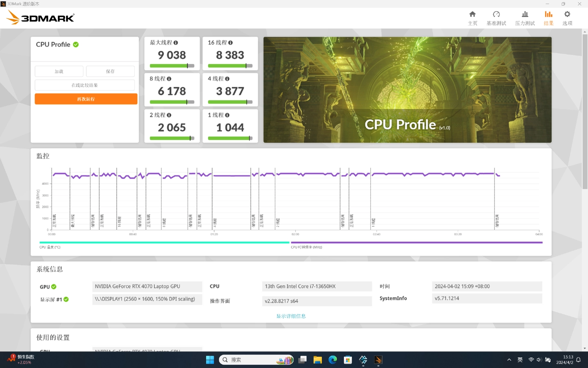Click info icon beside 16 线程 score
This screenshot has width=588, height=368.
tap(230, 43)
